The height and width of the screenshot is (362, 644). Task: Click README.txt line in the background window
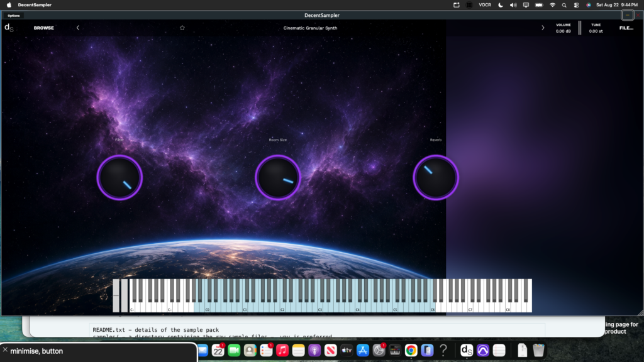156,329
